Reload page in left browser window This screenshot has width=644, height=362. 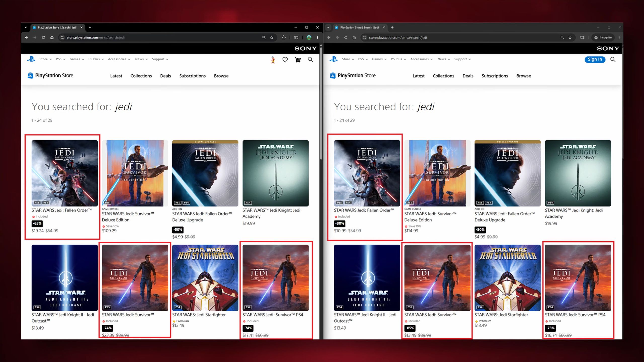coord(43,37)
